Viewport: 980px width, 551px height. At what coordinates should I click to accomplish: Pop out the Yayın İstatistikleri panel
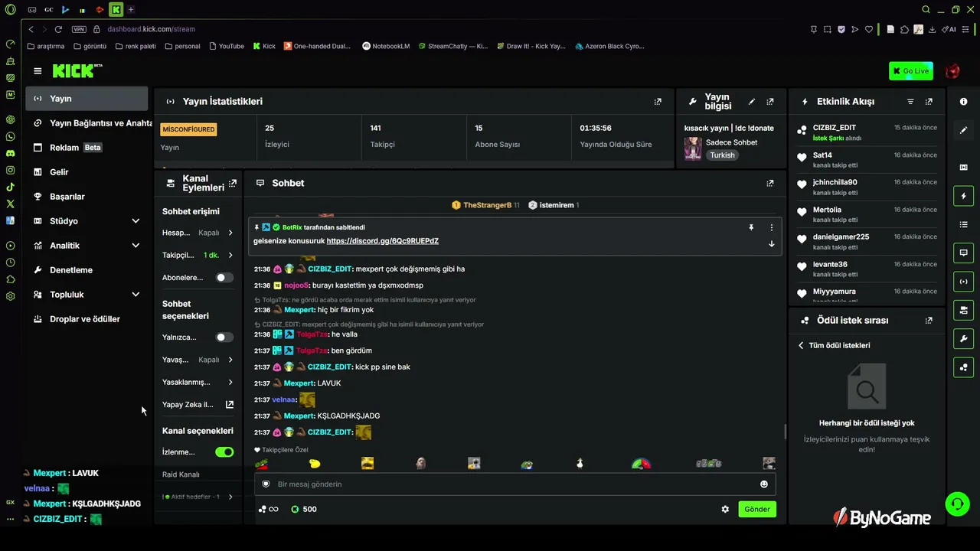658,101
